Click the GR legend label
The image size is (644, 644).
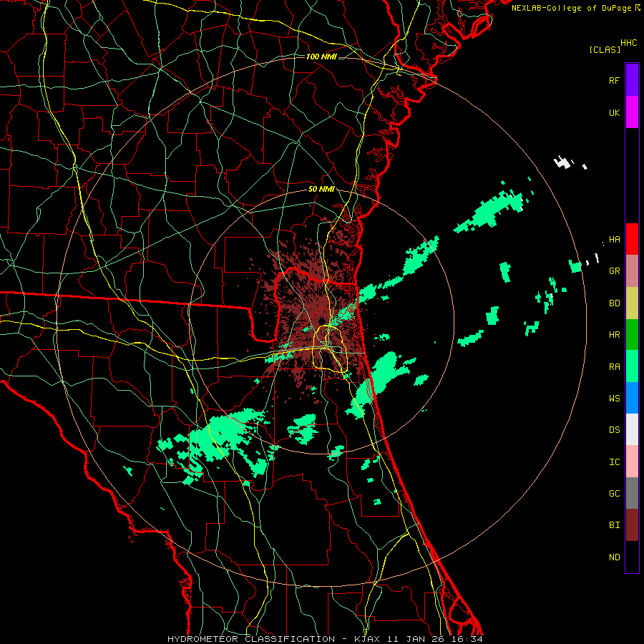614,271
